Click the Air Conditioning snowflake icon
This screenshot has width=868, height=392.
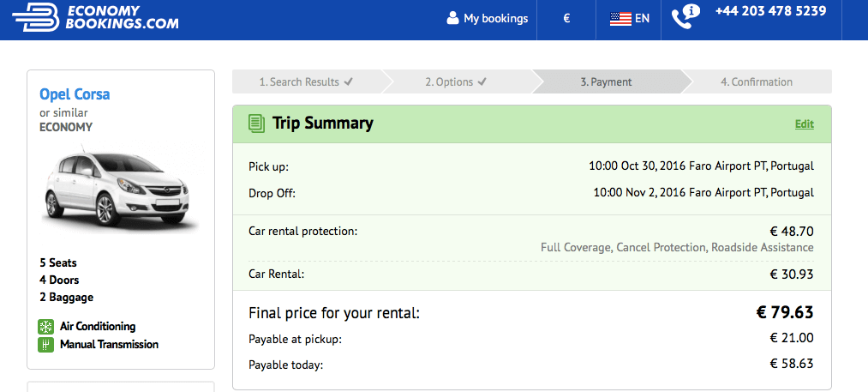coord(45,327)
